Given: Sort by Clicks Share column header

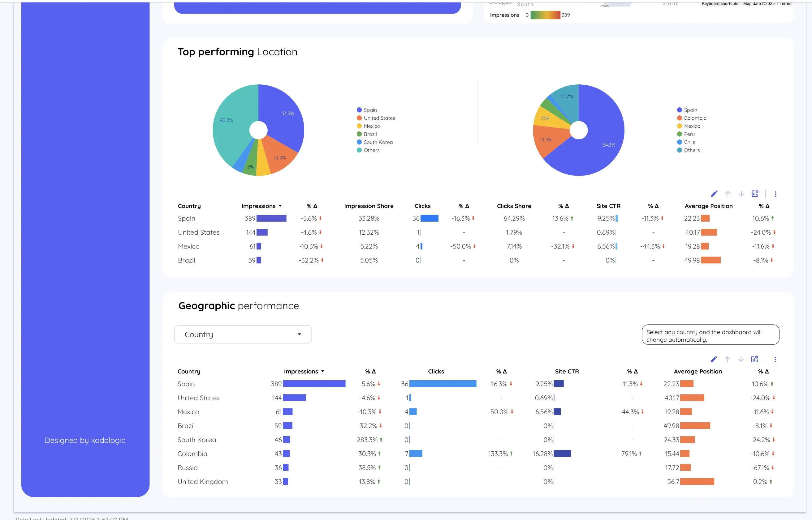Looking at the screenshot, I should [514, 206].
